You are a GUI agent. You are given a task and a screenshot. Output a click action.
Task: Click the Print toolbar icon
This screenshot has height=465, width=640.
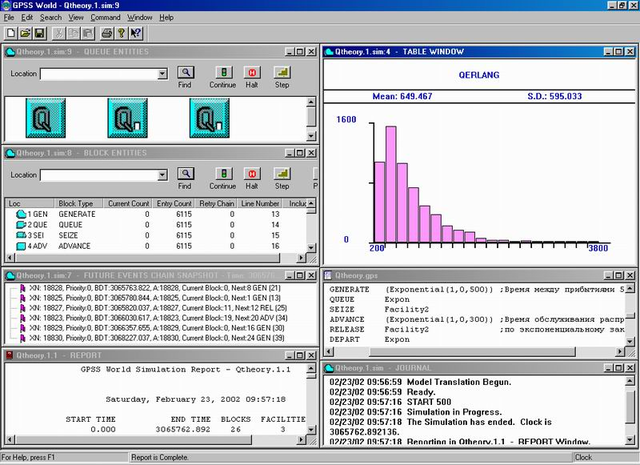click(x=107, y=33)
